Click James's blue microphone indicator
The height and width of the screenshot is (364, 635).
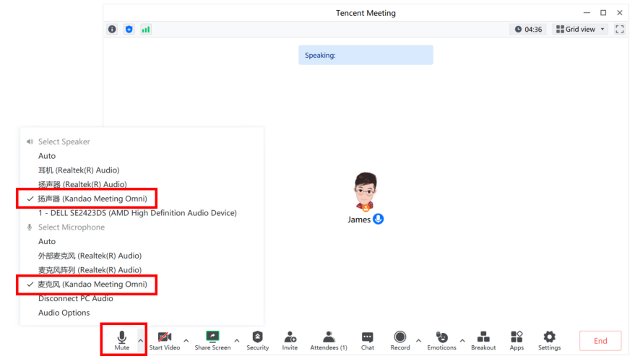click(x=379, y=219)
